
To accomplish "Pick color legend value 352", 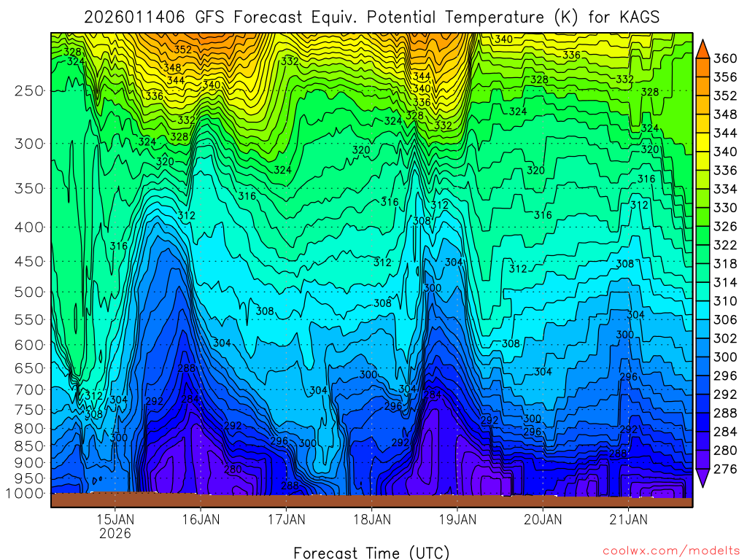I will click(x=725, y=96).
